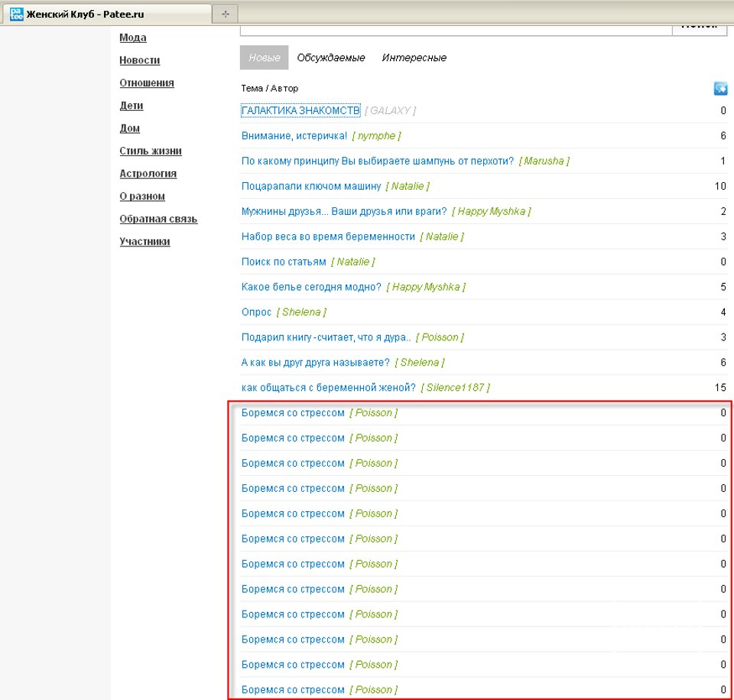
Task: View the Участники list
Action: pos(145,242)
